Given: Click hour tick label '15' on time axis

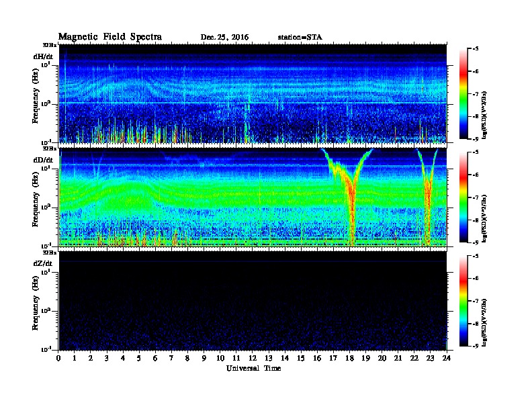Looking at the screenshot, I should coord(301,359).
